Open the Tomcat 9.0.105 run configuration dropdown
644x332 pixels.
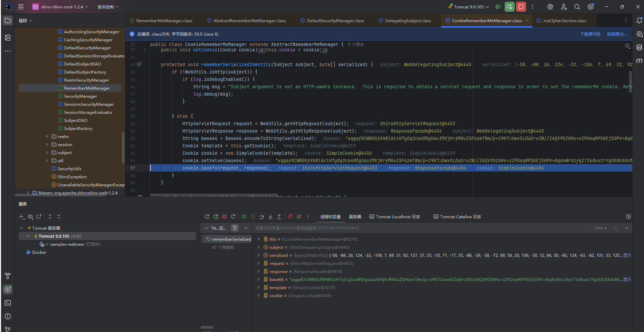pos(469,7)
